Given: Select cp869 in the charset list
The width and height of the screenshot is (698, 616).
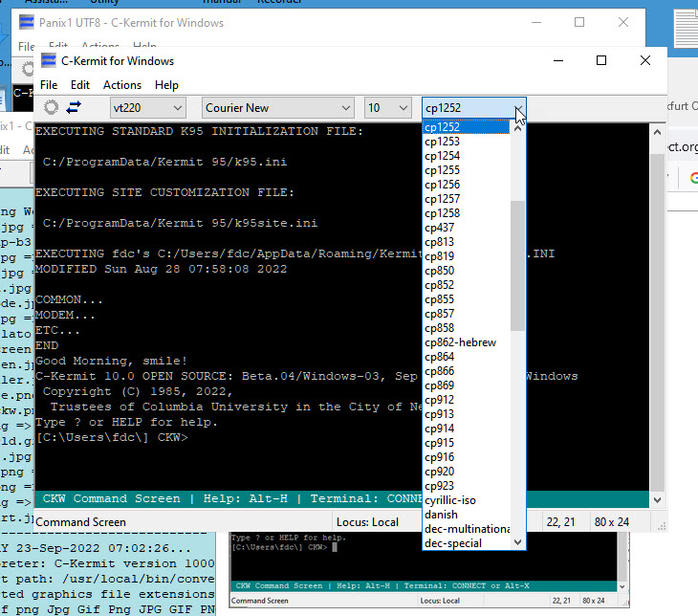Looking at the screenshot, I should tap(466, 385).
